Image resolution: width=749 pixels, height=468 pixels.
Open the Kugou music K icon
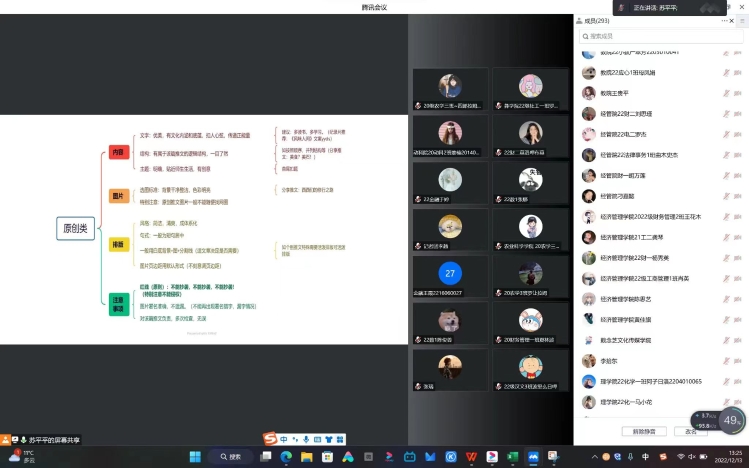[451, 457]
